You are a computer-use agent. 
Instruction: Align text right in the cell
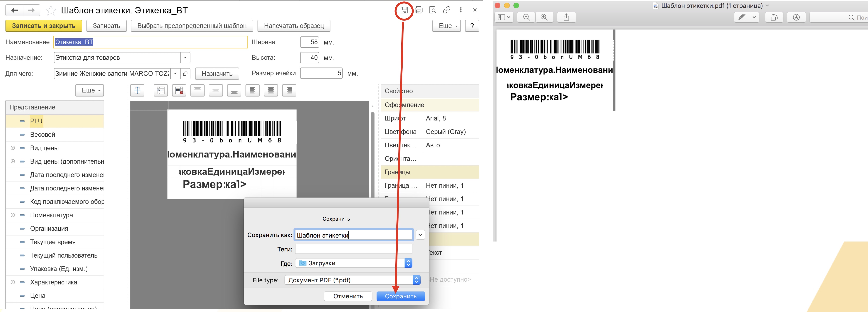pyautogui.click(x=289, y=90)
